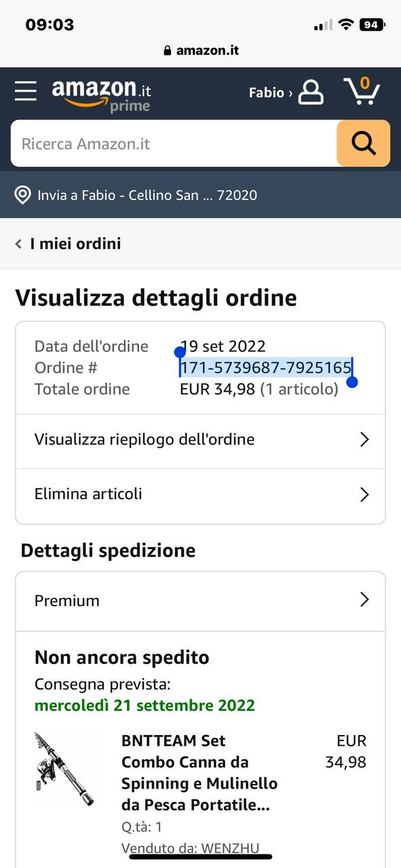401x868 pixels.
Task: Open the fishing rod product thumbnail
Action: (x=64, y=768)
